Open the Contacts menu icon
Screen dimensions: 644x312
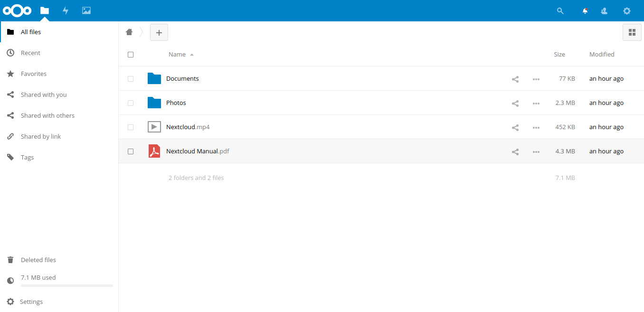604,11
